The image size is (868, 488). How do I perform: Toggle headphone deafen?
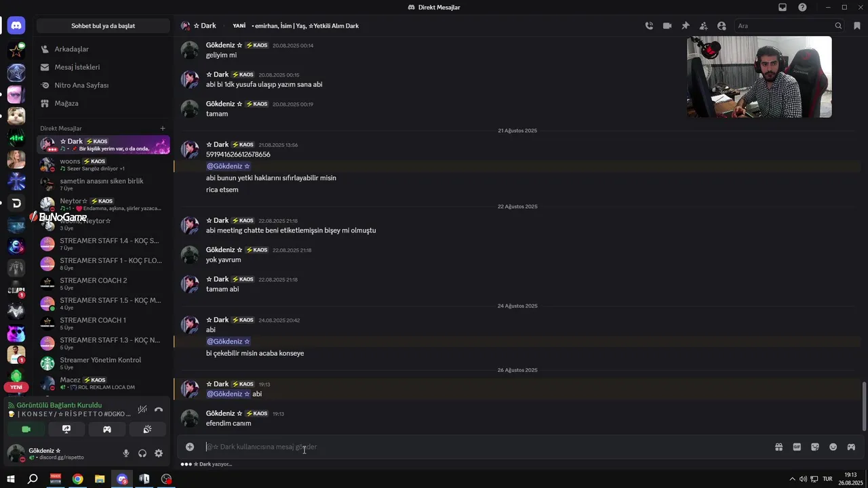click(x=142, y=453)
